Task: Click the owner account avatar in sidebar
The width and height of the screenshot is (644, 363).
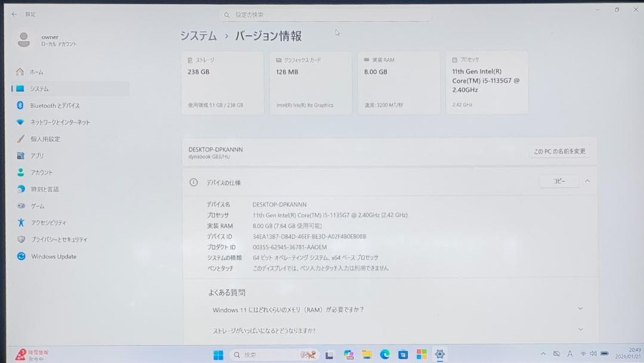Action: coord(23,41)
